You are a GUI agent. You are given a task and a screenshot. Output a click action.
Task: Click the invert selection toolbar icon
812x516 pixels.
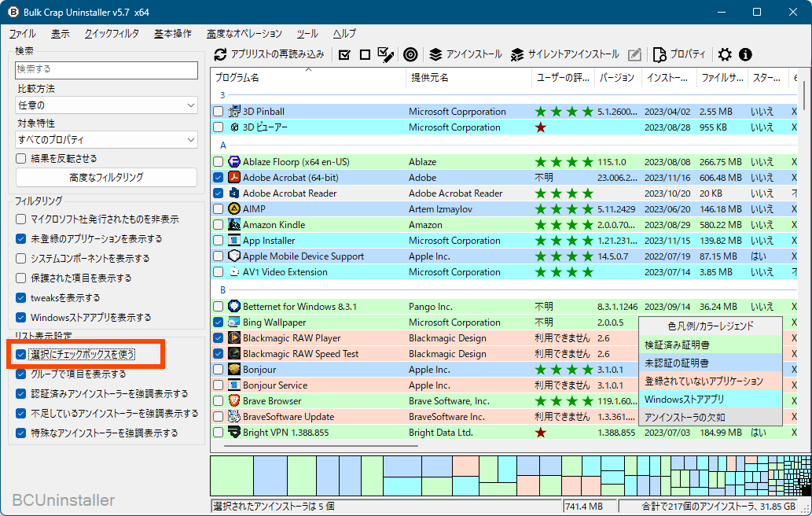click(x=386, y=54)
